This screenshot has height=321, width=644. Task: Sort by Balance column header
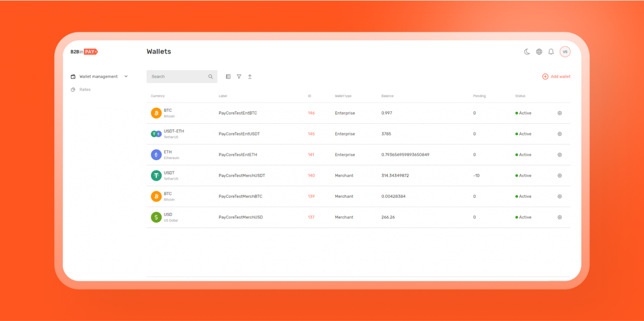coord(387,96)
